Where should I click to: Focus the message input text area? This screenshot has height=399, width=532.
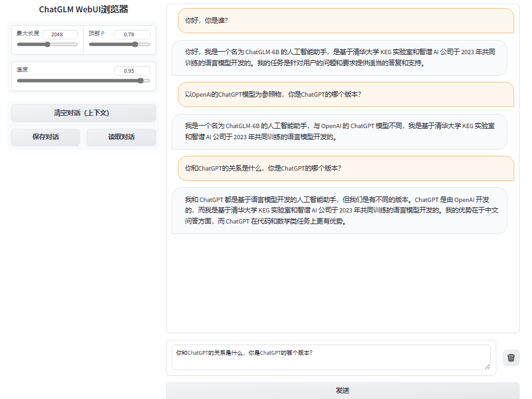point(330,357)
